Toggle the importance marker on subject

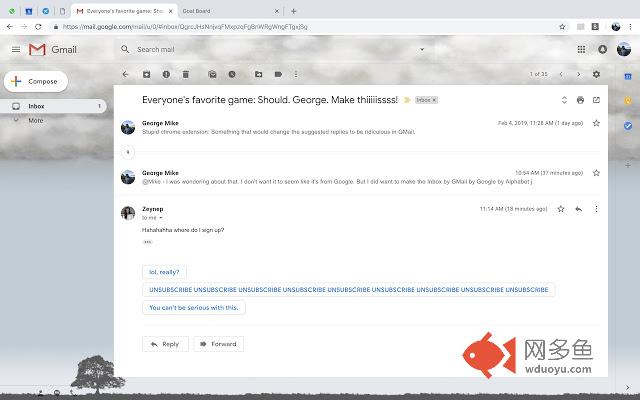pos(407,100)
